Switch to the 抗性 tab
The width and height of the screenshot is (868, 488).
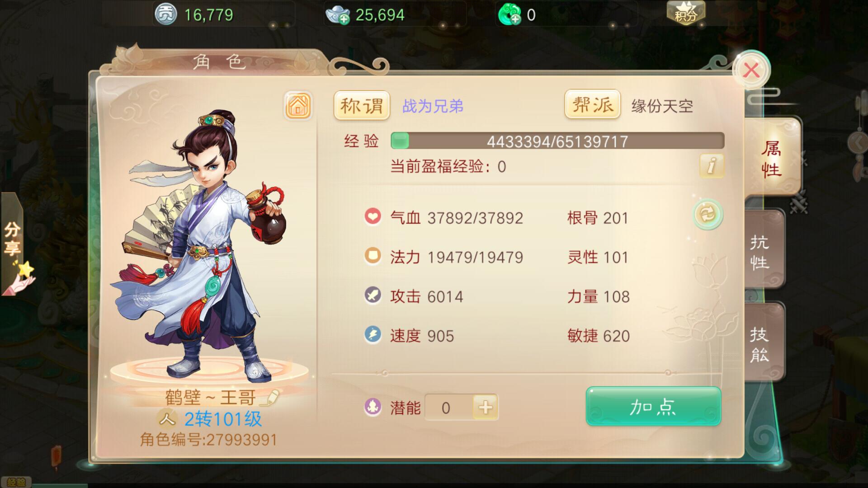point(763,251)
